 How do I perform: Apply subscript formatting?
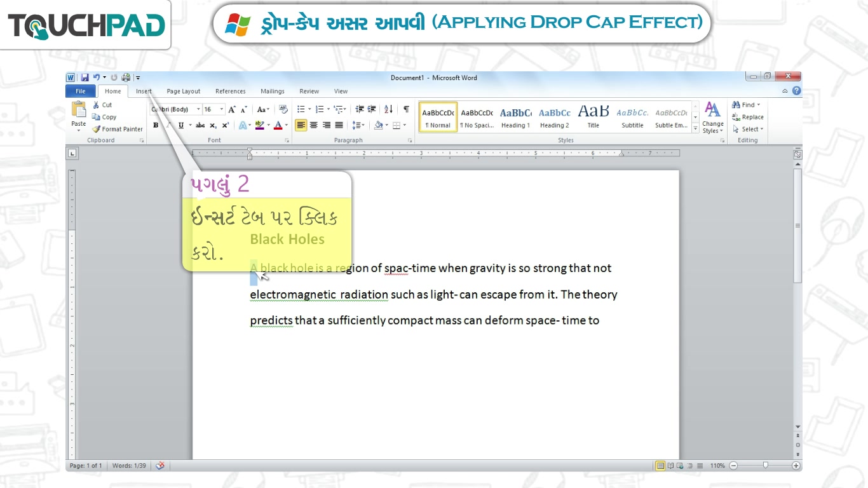click(213, 125)
